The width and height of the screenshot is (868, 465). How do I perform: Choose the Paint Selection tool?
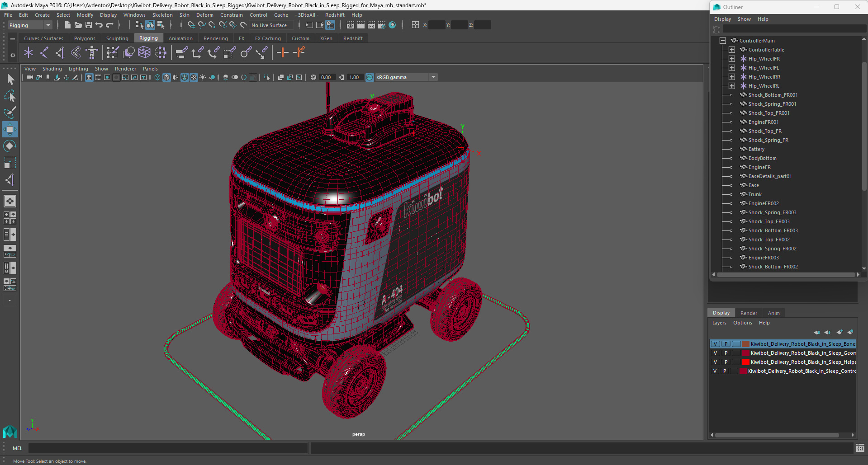click(x=10, y=113)
